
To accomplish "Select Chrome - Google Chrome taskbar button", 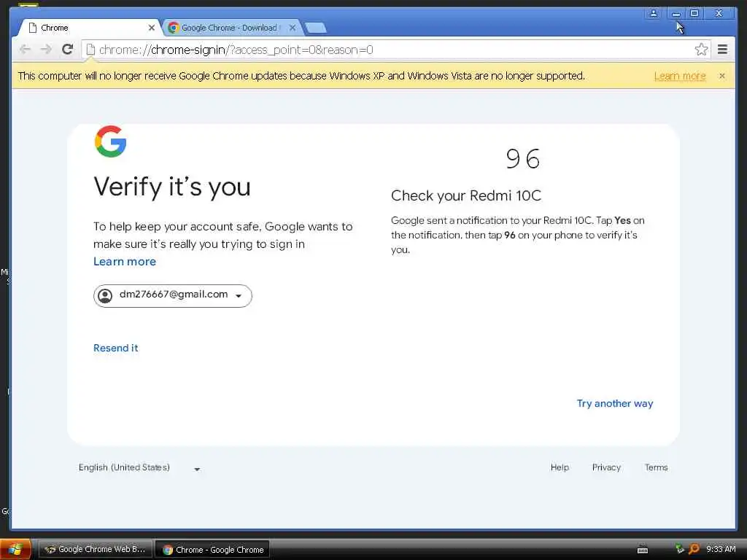I will coord(212,549).
